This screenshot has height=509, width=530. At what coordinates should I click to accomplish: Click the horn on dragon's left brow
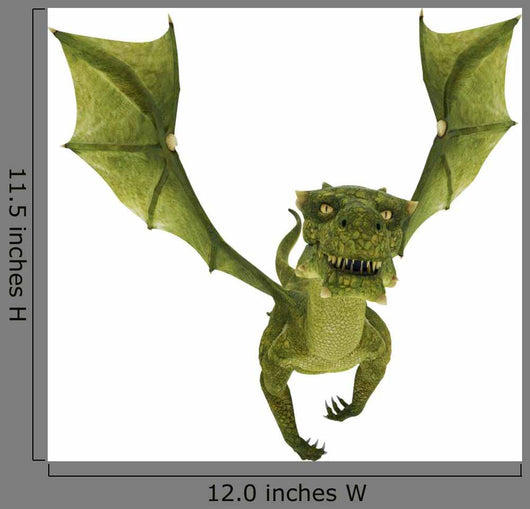(x=302, y=199)
